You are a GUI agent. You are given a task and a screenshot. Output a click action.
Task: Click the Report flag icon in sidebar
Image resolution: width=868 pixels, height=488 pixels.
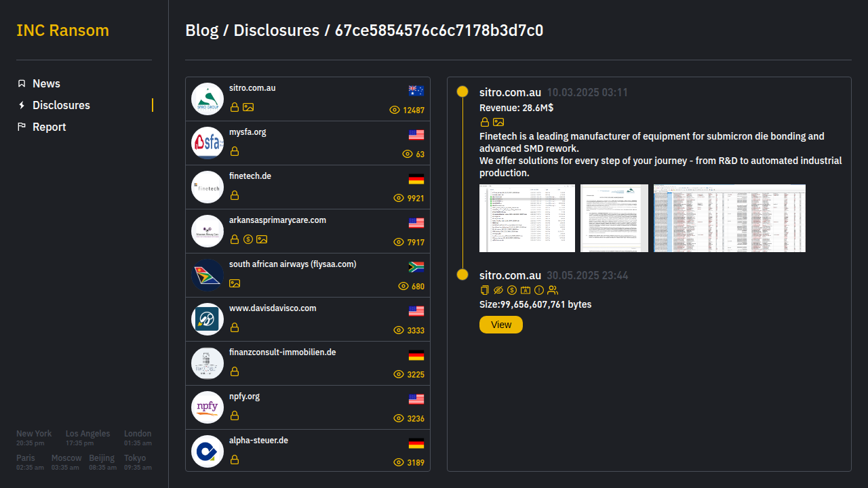pos(22,127)
